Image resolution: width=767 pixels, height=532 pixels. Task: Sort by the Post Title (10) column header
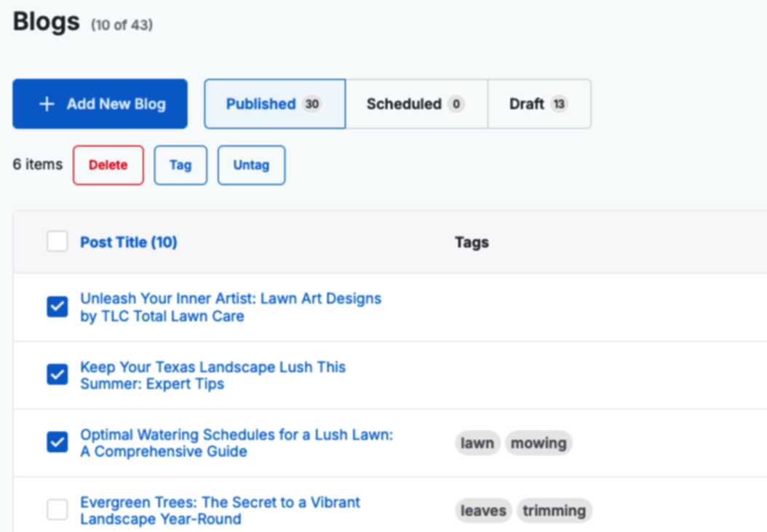click(x=129, y=242)
